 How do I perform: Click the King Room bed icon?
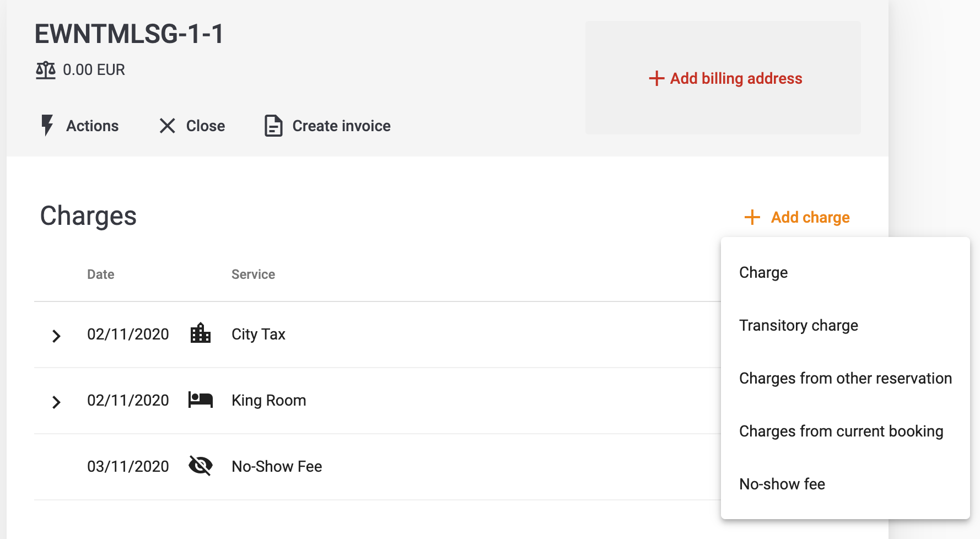coord(201,400)
